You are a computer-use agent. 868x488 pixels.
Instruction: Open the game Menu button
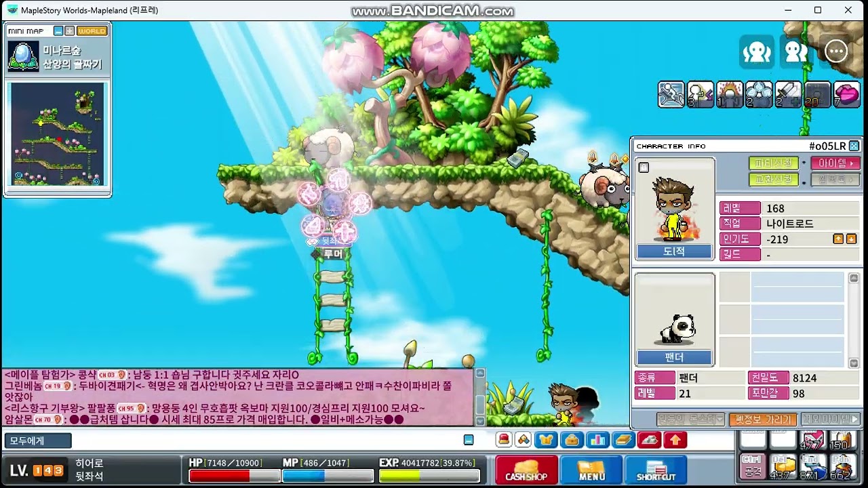point(591,469)
